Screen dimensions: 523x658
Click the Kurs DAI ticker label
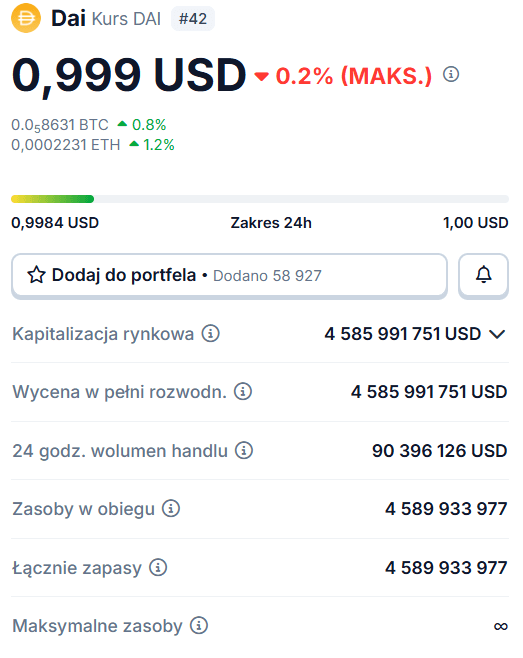126,19
